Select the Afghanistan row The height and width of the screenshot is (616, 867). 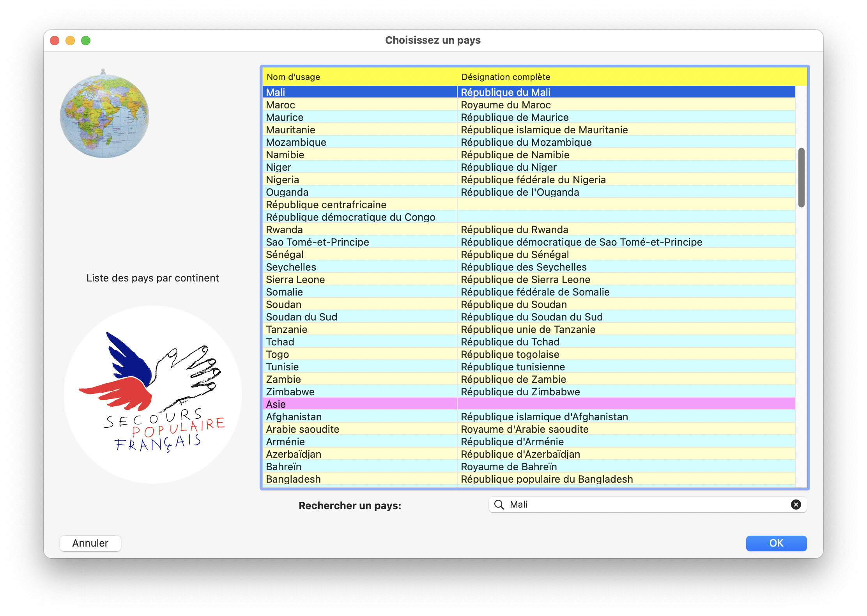point(529,416)
